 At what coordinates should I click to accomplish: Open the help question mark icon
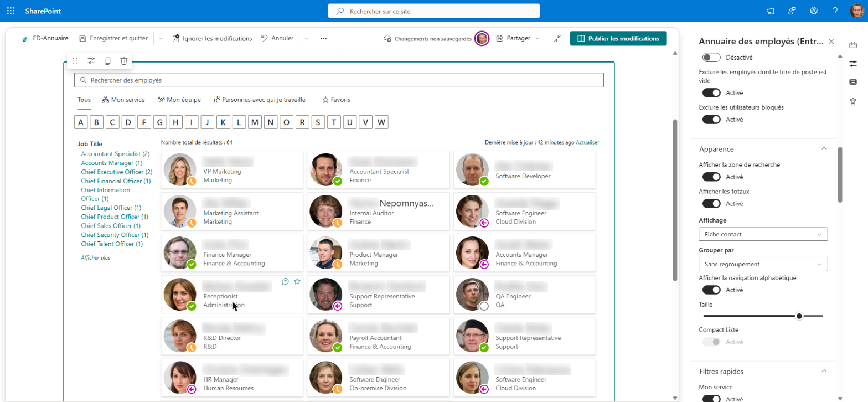click(835, 11)
